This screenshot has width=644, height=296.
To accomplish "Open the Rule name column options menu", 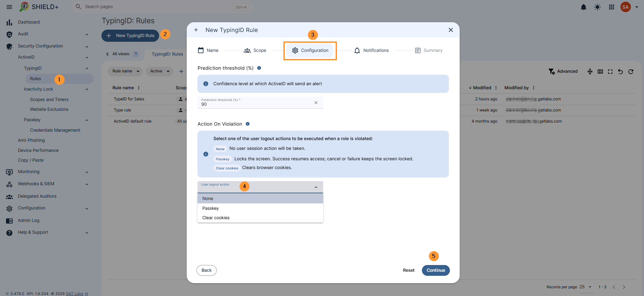I will pos(139,88).
